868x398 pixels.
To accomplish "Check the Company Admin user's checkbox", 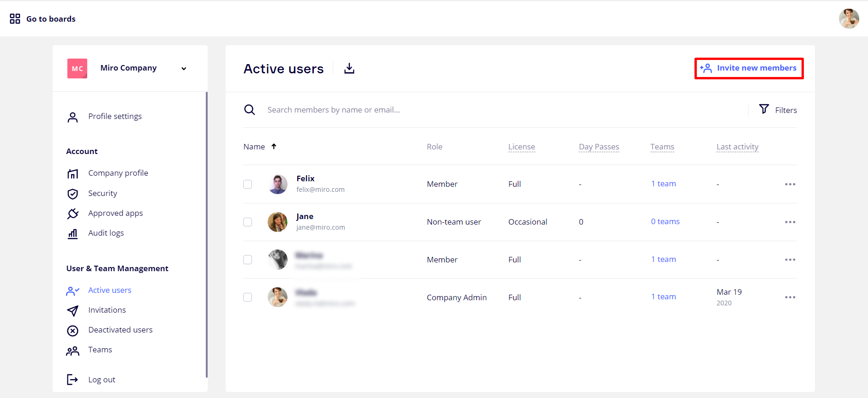I will click(x=248, y=297).
